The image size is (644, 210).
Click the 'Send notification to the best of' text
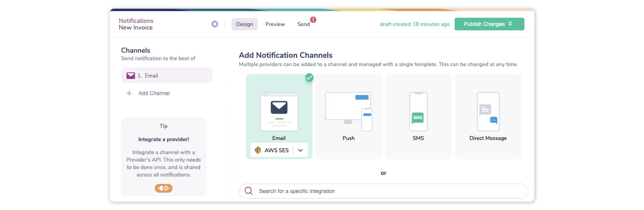coord(158,59)
